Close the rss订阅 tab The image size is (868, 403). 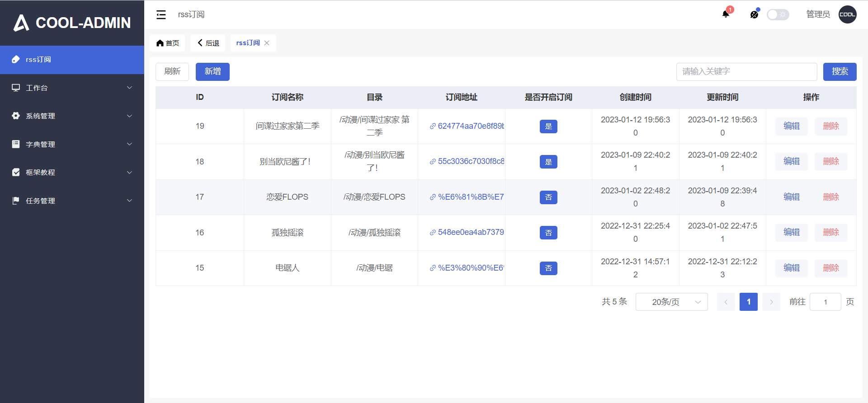(x=267, y=43)
